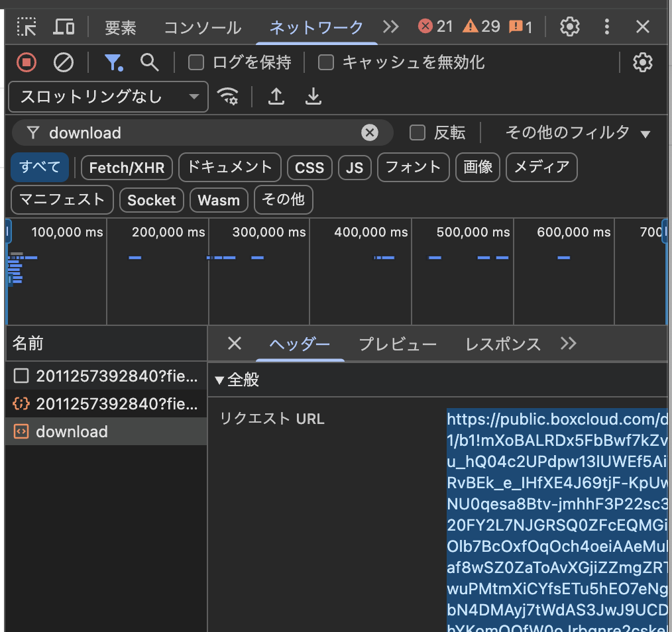This screenshot has width=672, height=632.
Task: Import a HAR file with upload icon
Action: pos(276,97)
